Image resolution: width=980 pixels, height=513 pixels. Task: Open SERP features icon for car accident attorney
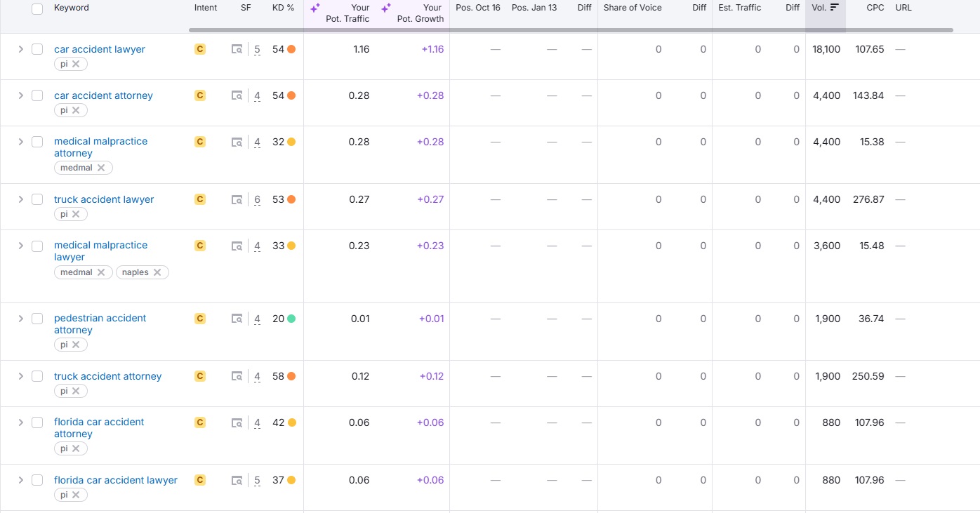[237, 95]
